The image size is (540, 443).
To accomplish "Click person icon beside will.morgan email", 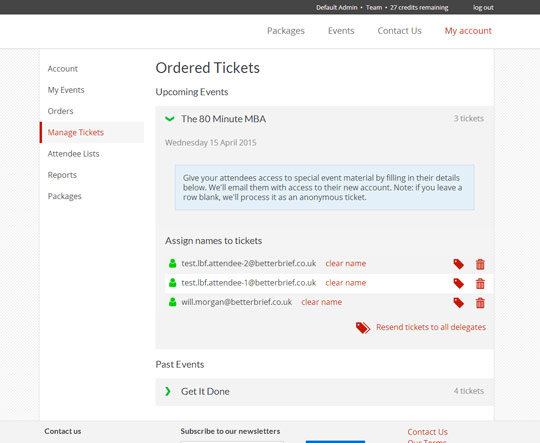I will tap(173, 302).
